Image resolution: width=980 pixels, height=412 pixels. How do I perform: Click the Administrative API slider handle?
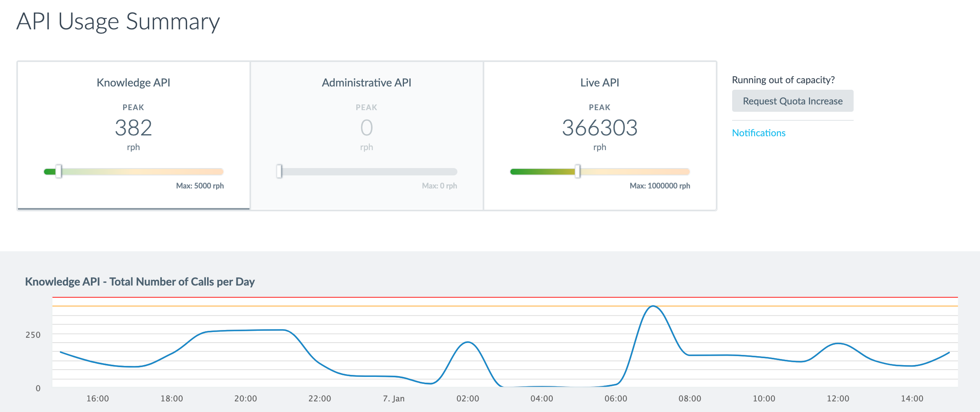[x=279, y=171]
